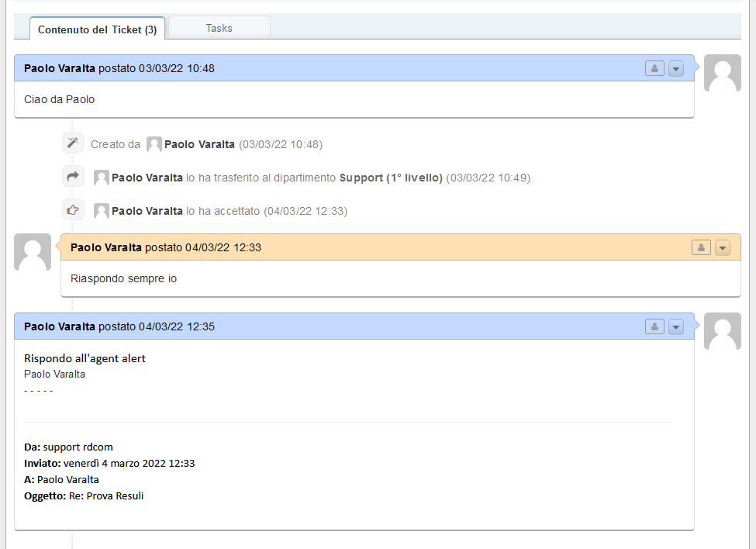The width and height of the screenshot is (756, 549).
Task: Click avatar right of 12:35 message
Action: 722,331
